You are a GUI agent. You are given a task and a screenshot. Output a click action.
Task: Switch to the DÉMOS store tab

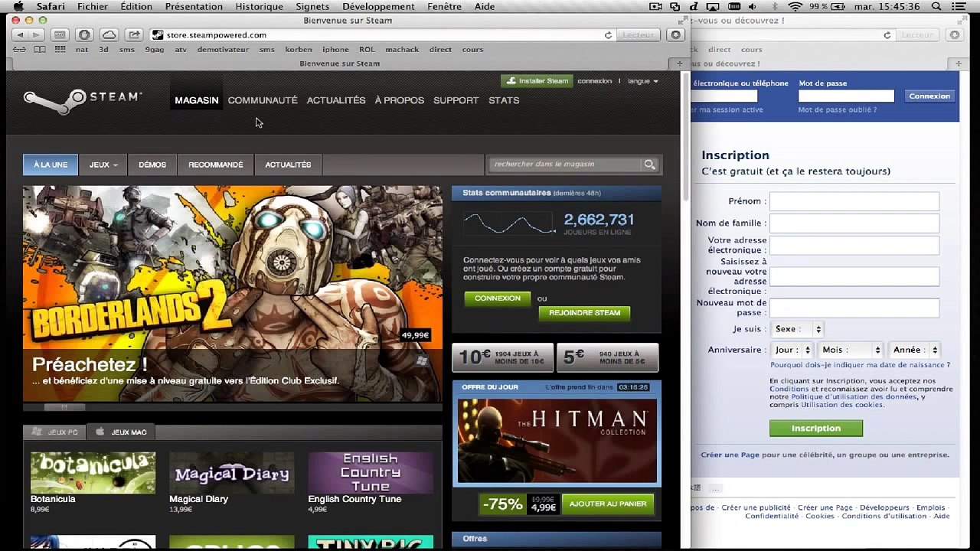click(x=152, y=165)
